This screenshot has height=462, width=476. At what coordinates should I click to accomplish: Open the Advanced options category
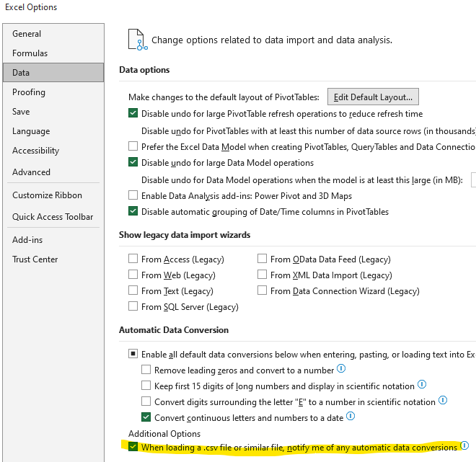pyautogui.click(x=53, y=172)
